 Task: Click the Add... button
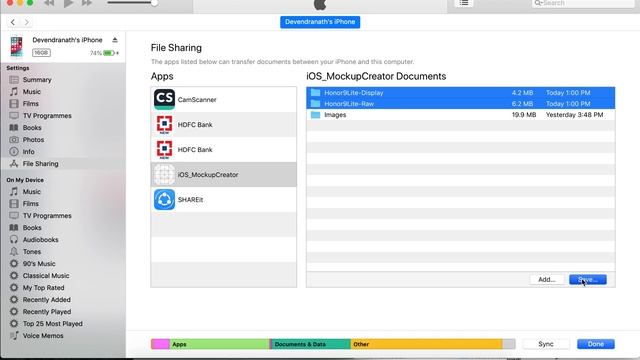point(547,280)
